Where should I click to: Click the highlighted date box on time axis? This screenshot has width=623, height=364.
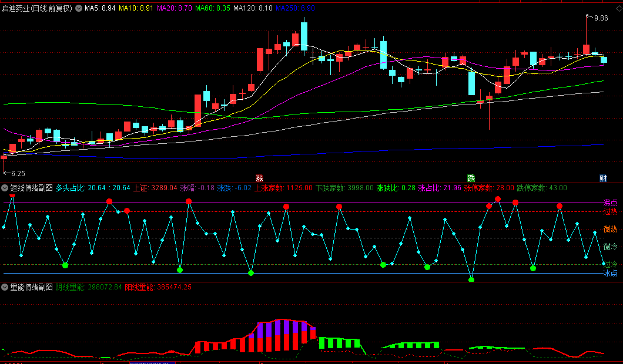153,362
